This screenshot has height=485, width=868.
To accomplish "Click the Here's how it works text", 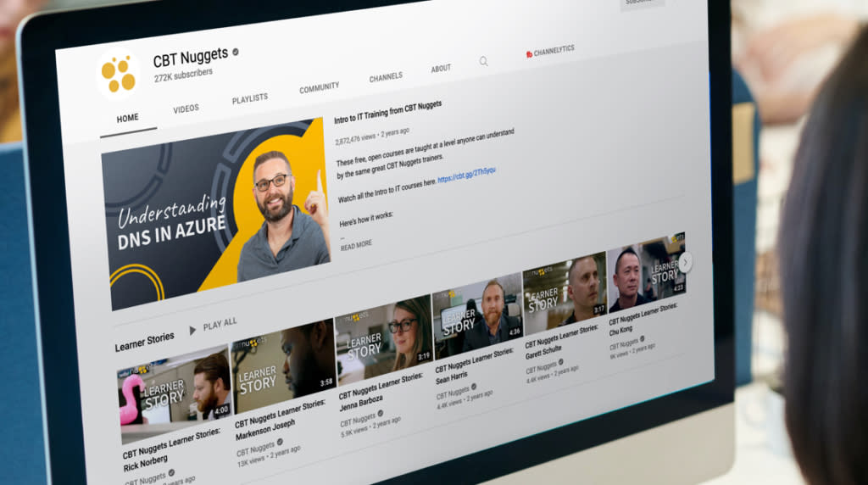I will point(366,220).
